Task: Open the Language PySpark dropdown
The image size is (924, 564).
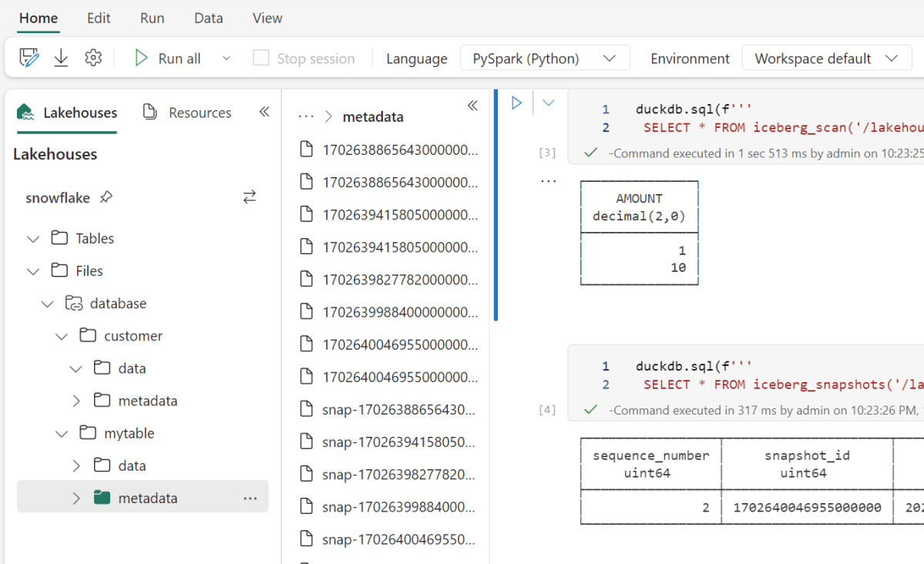Action: click(x=545, y=59)
